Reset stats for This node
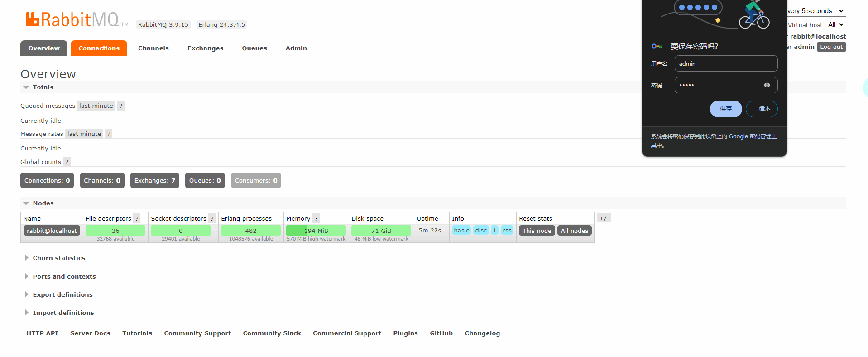The image size is (868, 357). pos(537,231)
